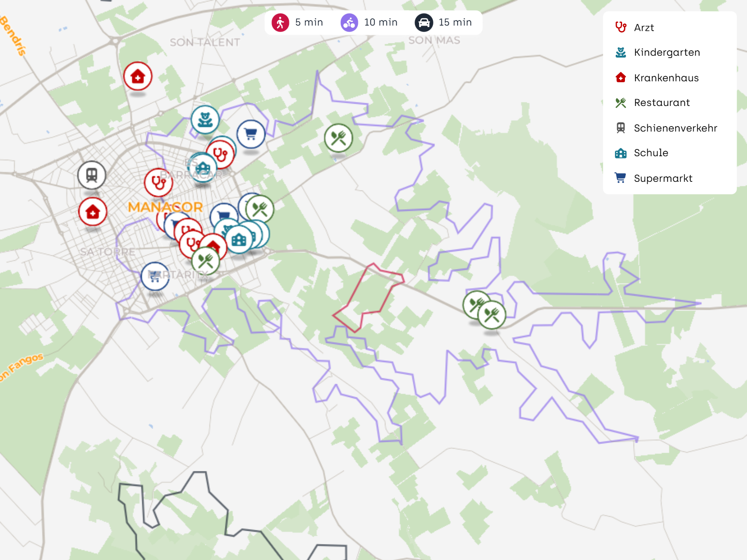Choose Krankenhaus legend entry
Image resolution: width=747 pixels, height=560 pixels.
coord(666,78)
